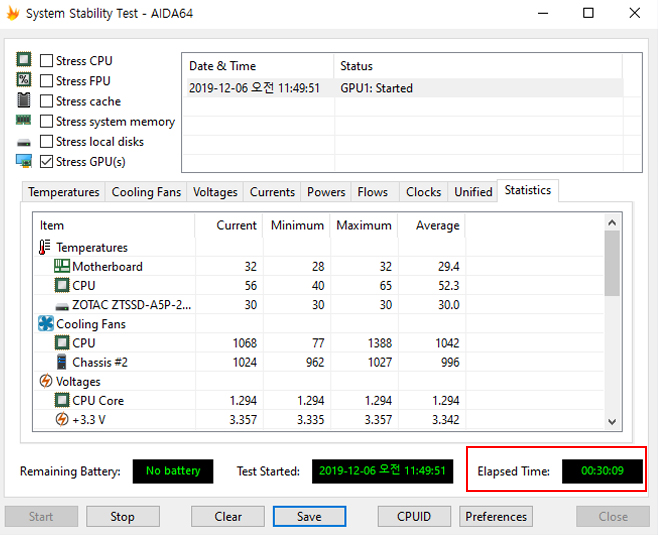Screen dimensions: 658x535
Task: Click the CPU Core voltage chip icon
Action: coord(62,400)
